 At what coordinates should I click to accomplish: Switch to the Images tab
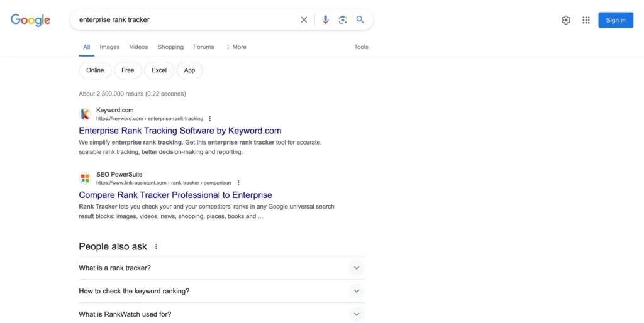pos(109,47)
